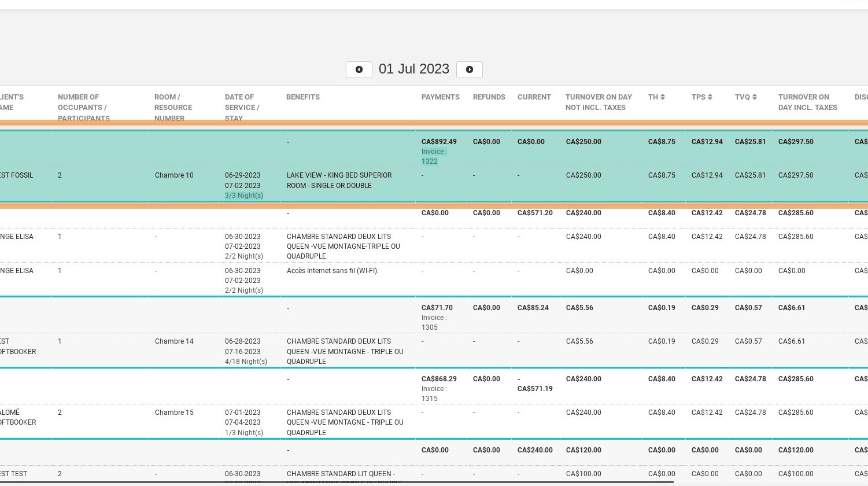Click bold turnover CA$250.00 in summary row
The height and width of the screenshot is (486, 868).
[583, 142]
